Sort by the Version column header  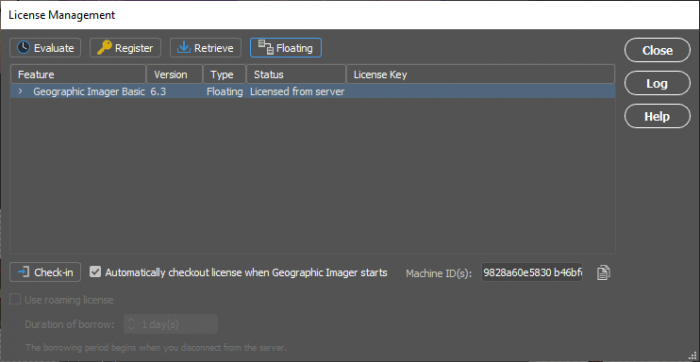pyautogui.click(x=175, y=74)
